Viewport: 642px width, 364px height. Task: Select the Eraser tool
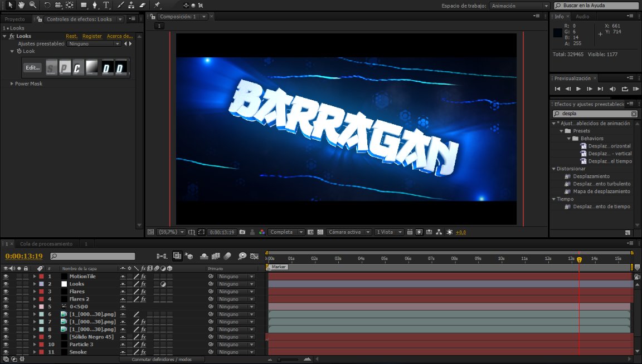[143, 6]
